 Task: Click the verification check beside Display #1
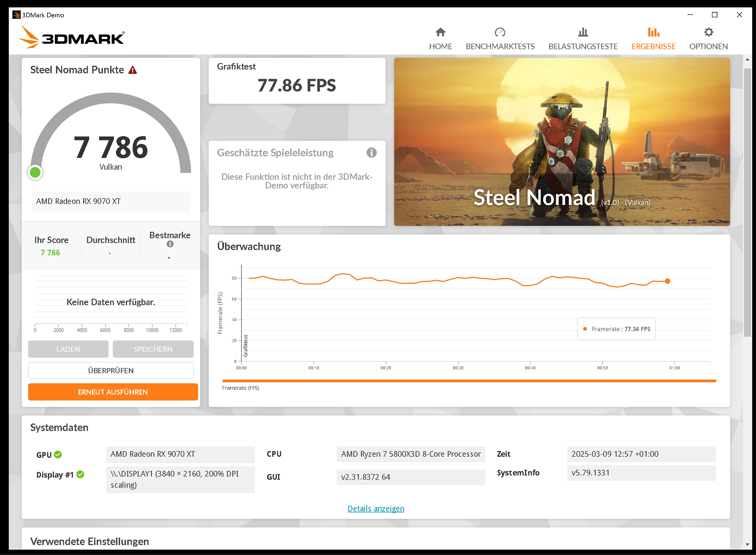[80, 475]
